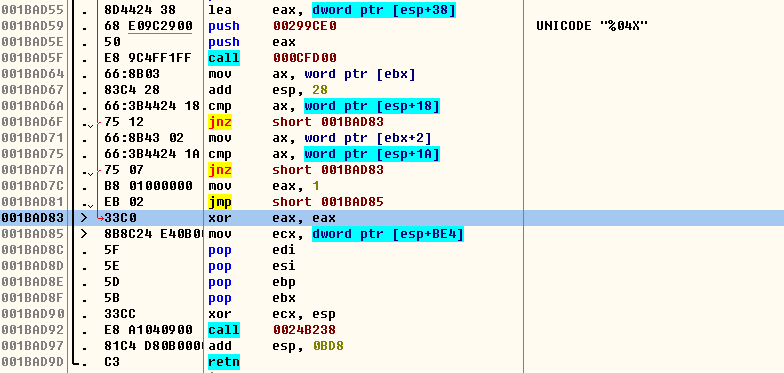The width and height of the screenshot is (784, 373).
Task: Click operand dword ptr [esp+BE4]
Action: [x=388, y=234]
